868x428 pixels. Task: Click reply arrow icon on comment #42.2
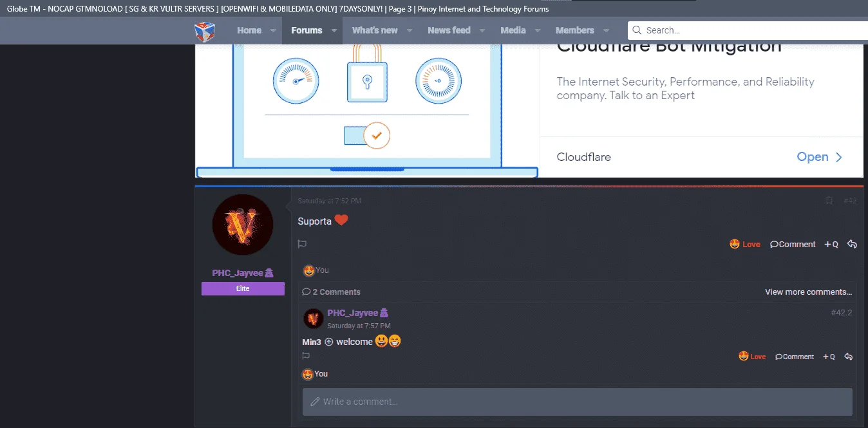848,357
